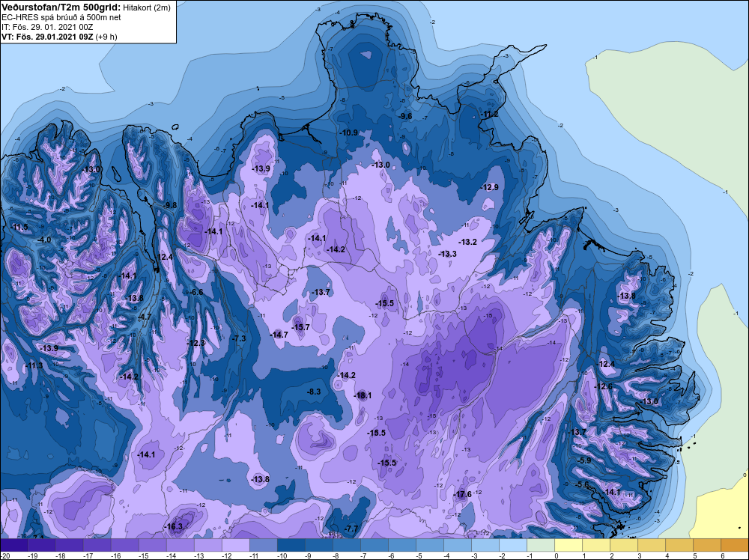The image size is (749, 560).
Task: Click the -7.7 temperature label
Action: coord(351,529)
